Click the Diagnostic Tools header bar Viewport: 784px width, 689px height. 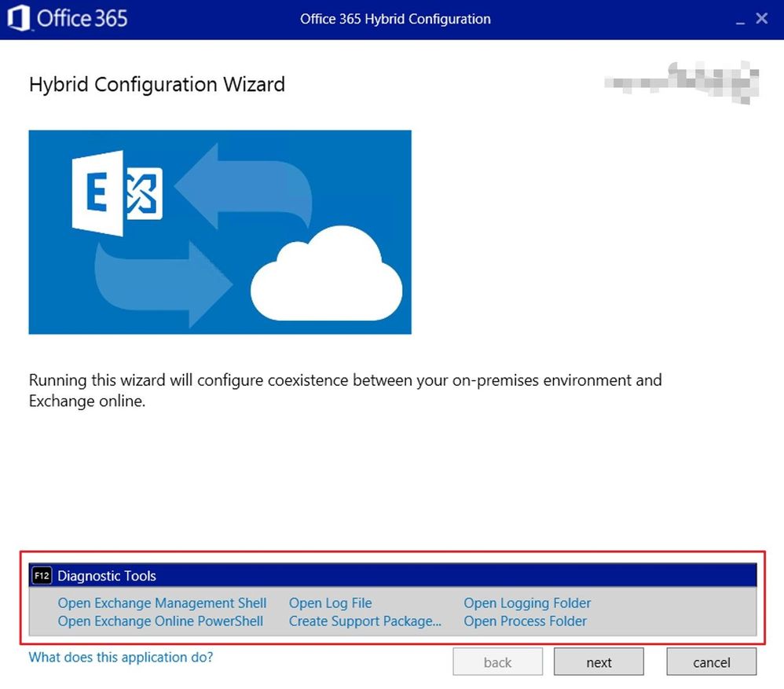[393, 575]
